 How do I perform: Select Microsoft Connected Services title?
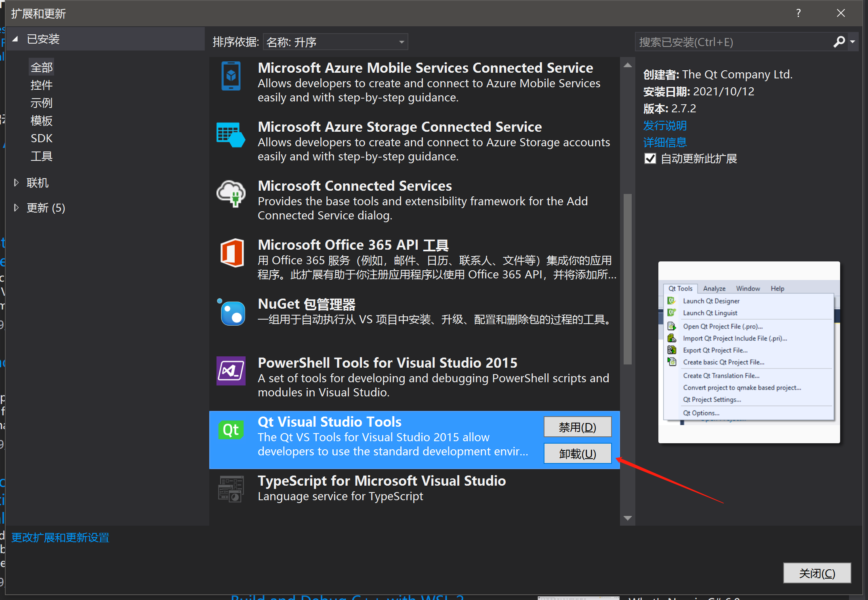[x=355, y=186]
